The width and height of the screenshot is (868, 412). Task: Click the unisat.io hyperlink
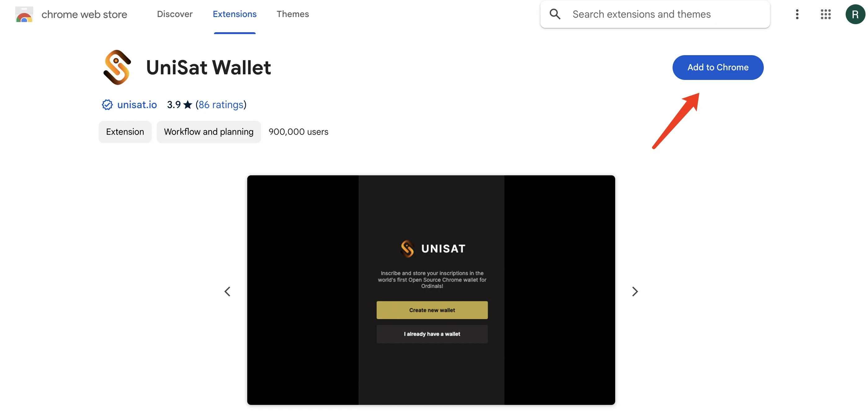click(137, 104)
